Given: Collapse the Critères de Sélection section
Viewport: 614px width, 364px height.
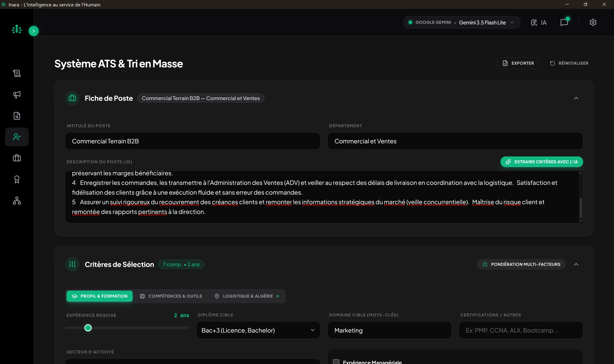Looking at the screenshot, I should pyautogui.click(x=576, y=264).
